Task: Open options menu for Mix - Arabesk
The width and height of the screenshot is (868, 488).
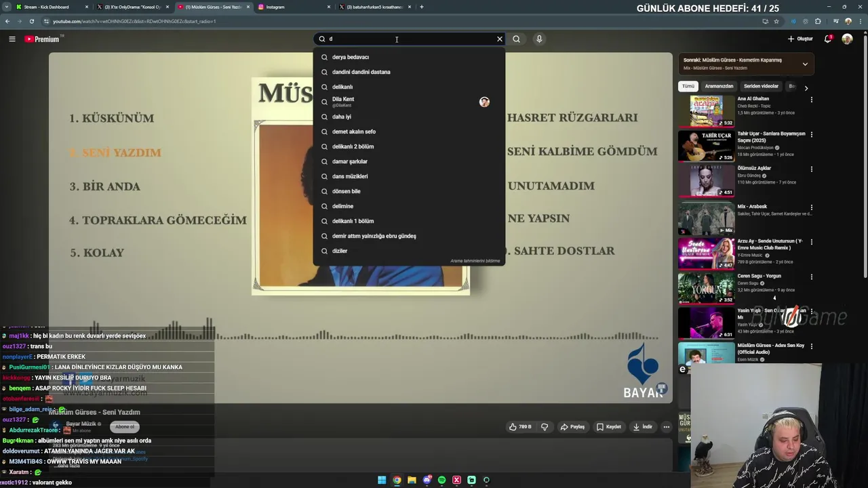Action: click(x=811, y=207)
